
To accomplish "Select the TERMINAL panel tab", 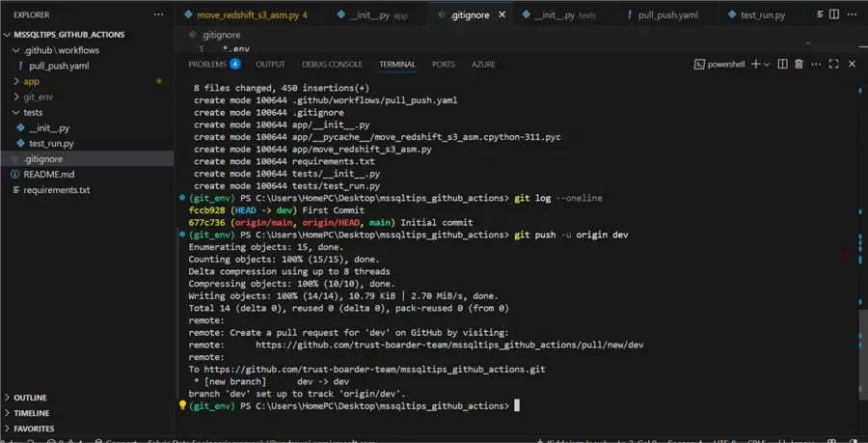I will (x=397, y=65).
